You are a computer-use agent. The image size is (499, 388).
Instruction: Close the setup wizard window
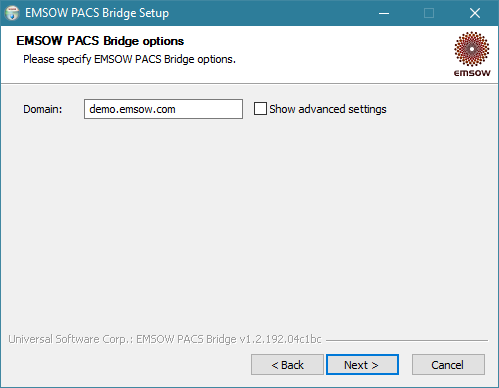click(475, 13)
